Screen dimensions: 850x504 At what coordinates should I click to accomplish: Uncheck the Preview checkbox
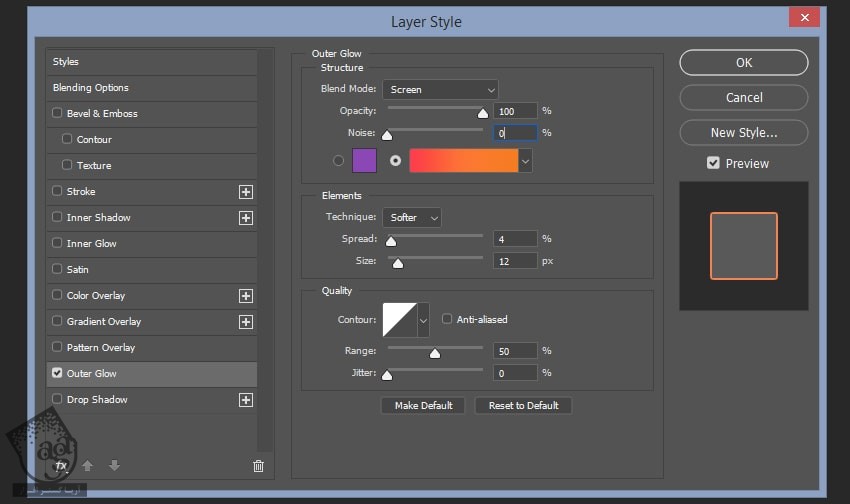click(x=713, y=163)
